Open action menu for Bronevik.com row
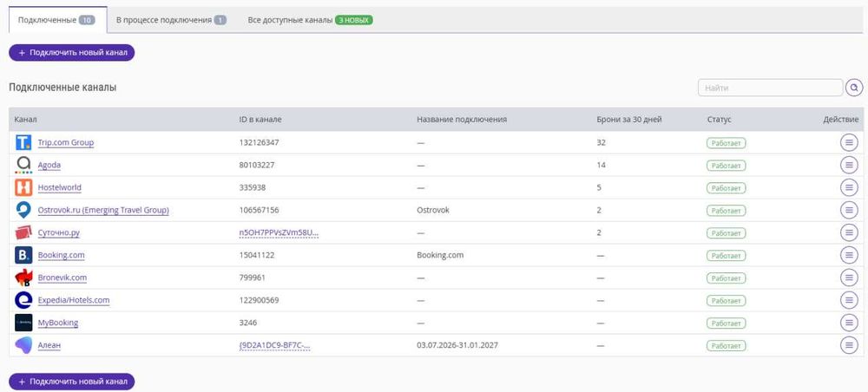Screen dimensions: 868x392 pos(849,278)
